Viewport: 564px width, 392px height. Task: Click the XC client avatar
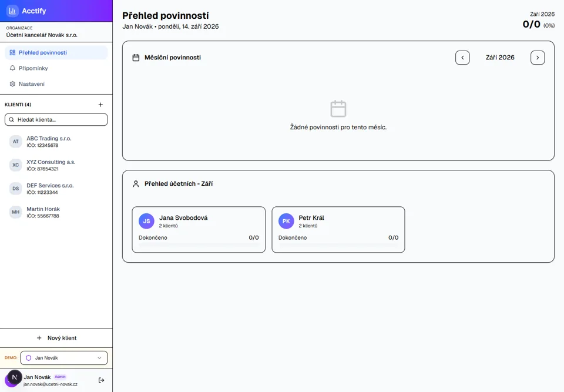(15, 165)
